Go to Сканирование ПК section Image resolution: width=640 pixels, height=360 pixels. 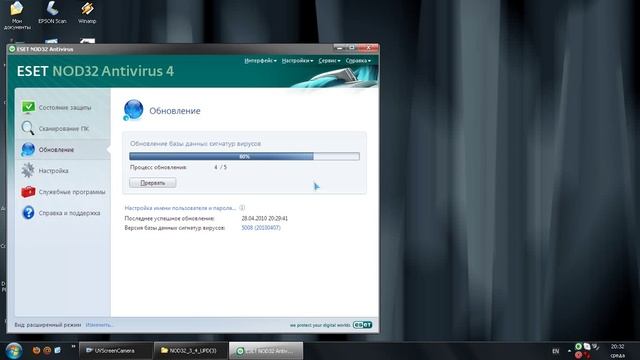pyautogui.click(x=63, y=129)
